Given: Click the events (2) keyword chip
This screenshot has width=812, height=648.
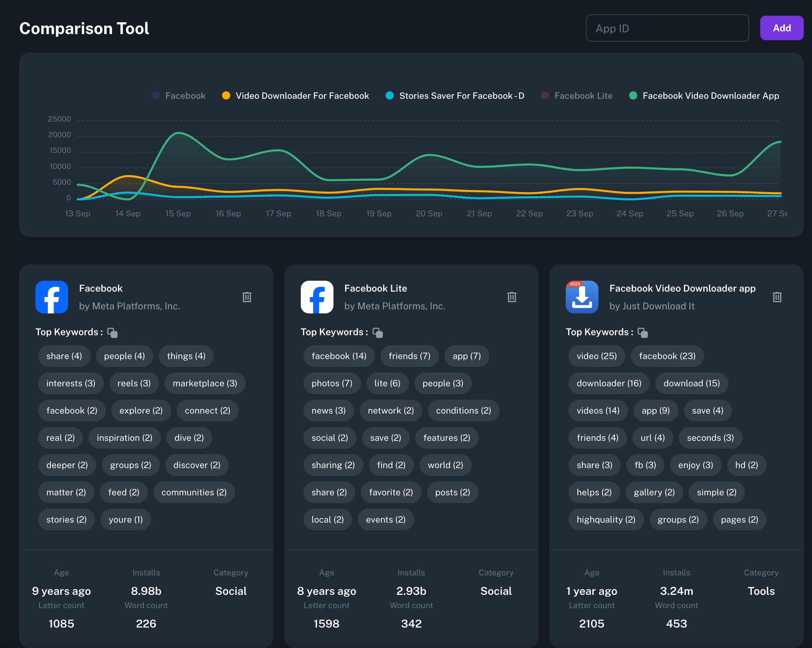Looking at the screenshot, I should coord(386,520).
